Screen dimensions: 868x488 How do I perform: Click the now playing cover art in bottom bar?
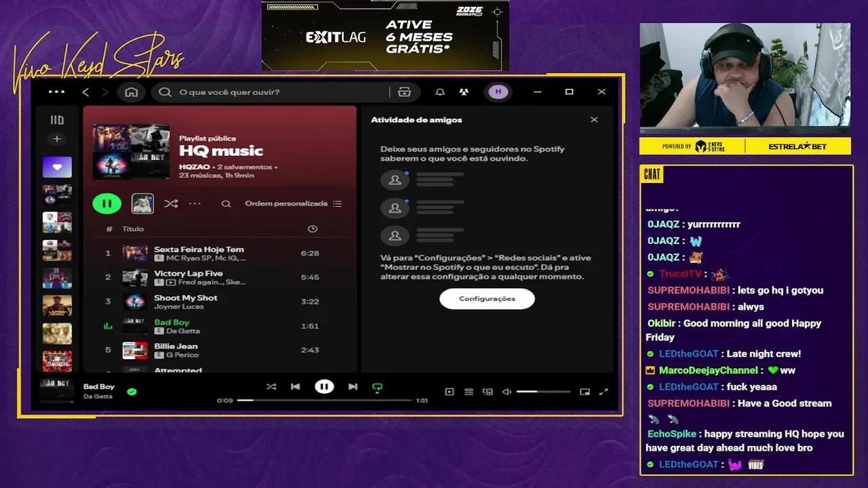pos(57,391)
